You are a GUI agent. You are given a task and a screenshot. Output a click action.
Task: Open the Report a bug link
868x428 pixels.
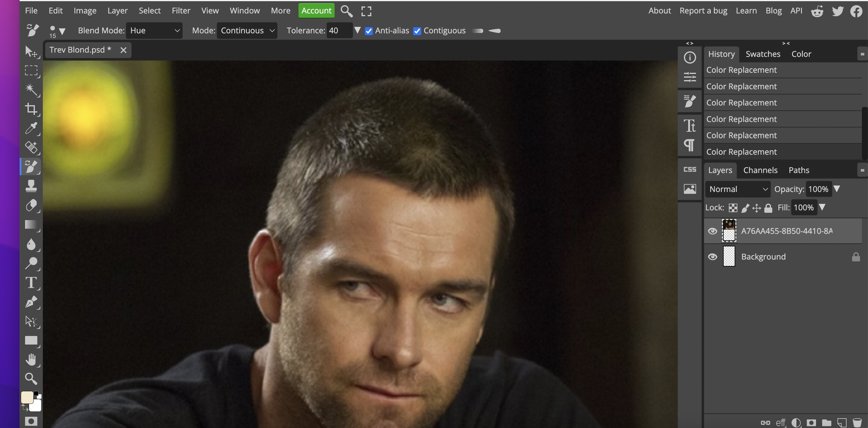tap(703, 10)
